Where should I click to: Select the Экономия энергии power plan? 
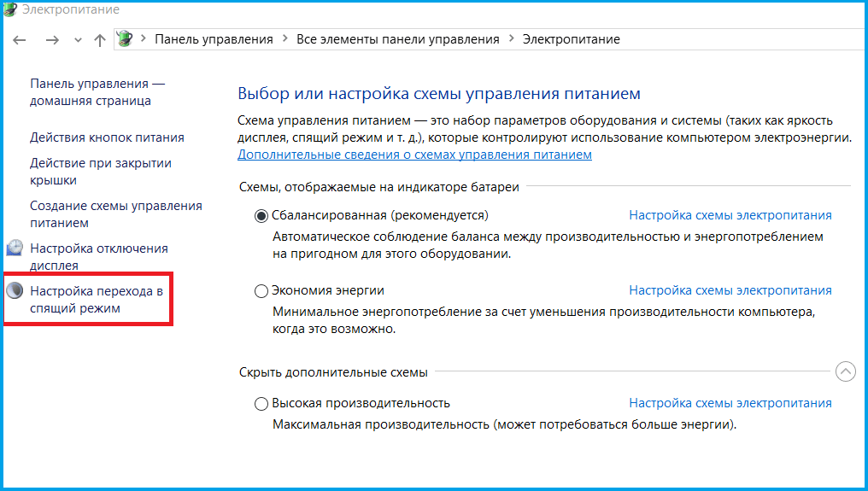pyautogui.click(x=261, y=291)
